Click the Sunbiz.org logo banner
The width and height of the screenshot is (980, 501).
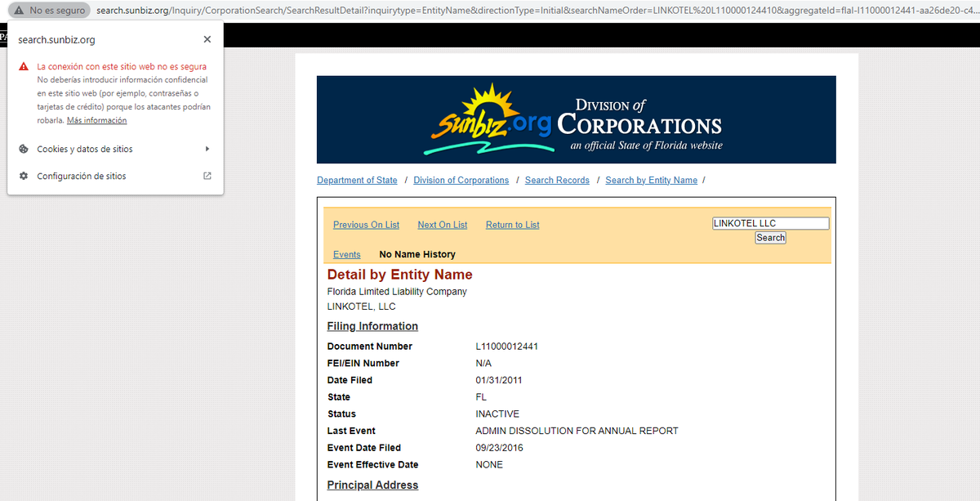point(576,119)
